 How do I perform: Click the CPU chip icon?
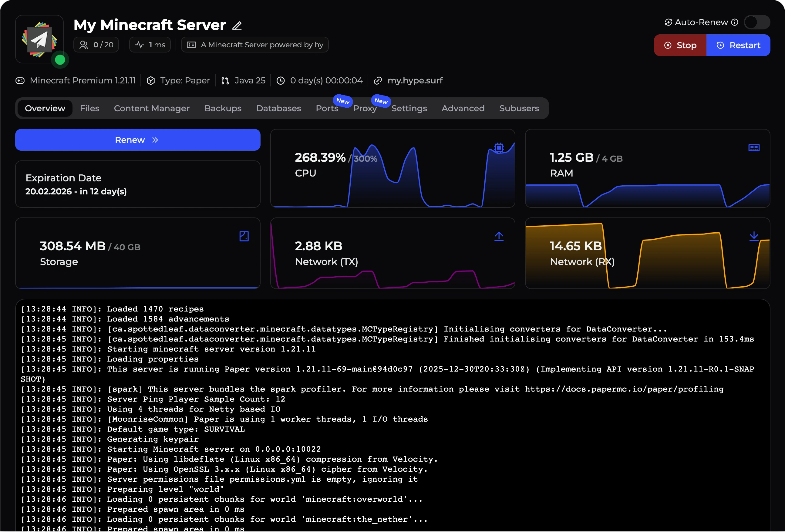pos(499,148)
